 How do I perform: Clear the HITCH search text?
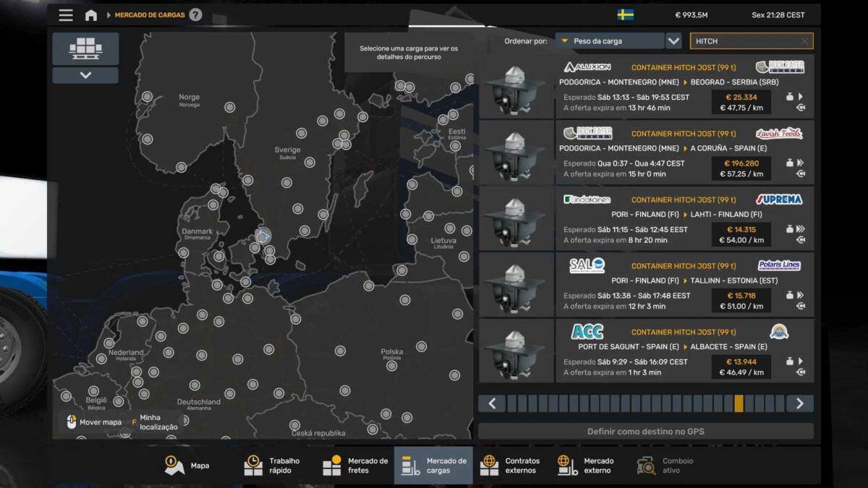(804, 41)
